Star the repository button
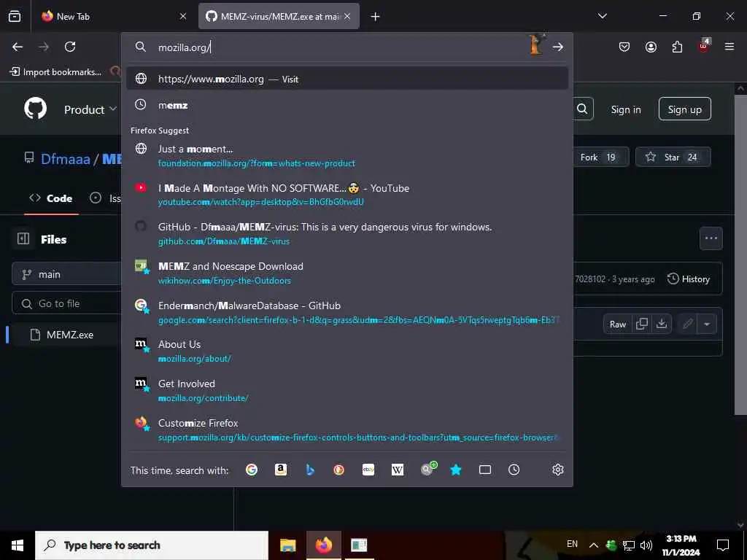 point(673,157)
